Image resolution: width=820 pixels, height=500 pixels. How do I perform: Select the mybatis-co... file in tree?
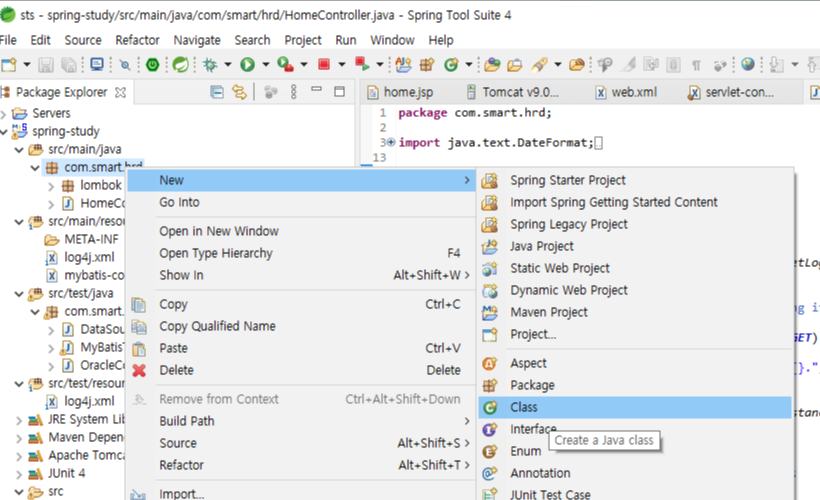85,276
